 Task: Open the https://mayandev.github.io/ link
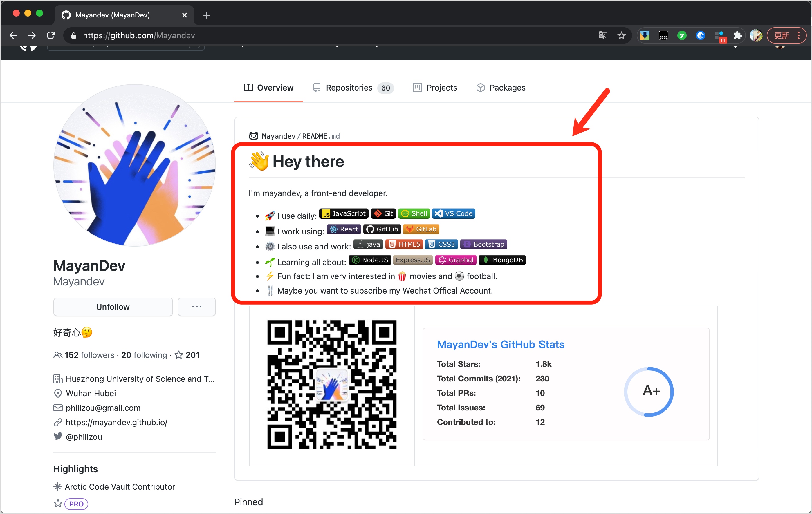[x=117, y=422]
